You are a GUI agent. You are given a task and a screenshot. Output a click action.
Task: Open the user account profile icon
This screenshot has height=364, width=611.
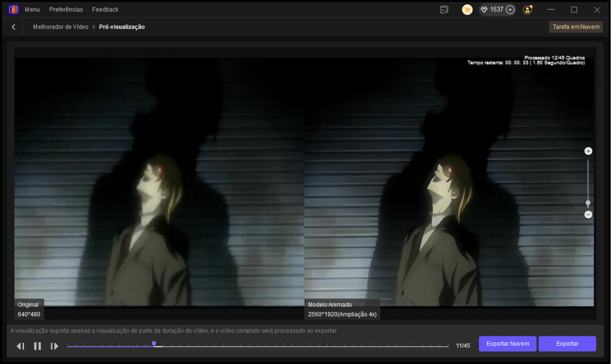[x=528, y=10]
